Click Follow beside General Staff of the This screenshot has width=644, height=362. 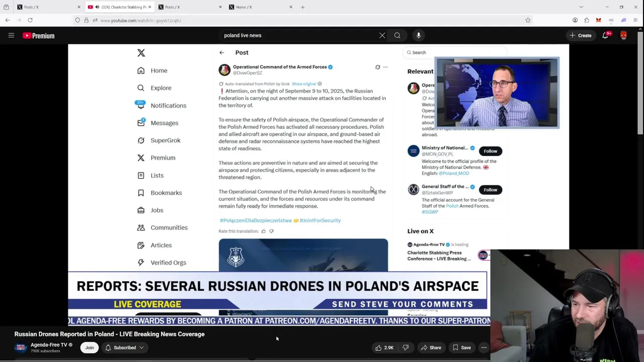pyautogui.click(x=491, y=190)
